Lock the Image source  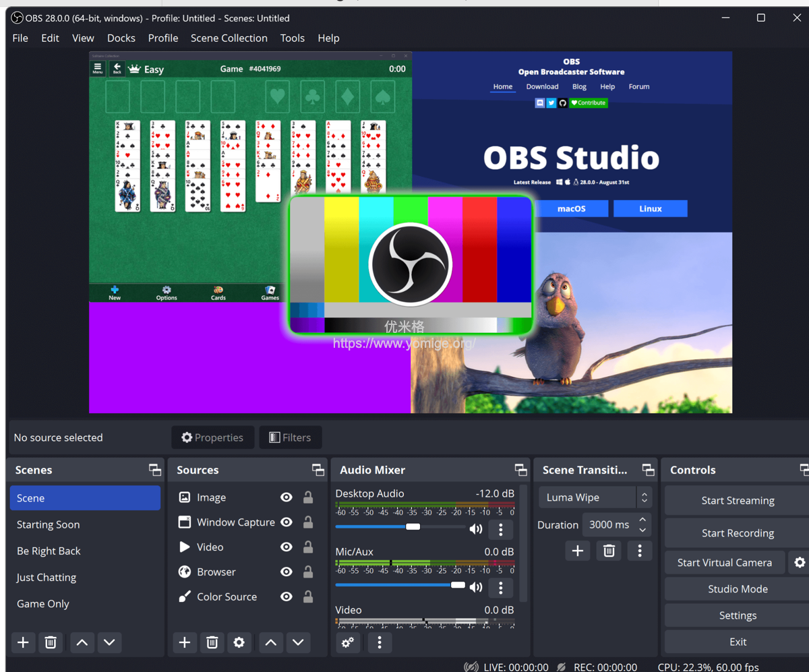tap(307, 497)
